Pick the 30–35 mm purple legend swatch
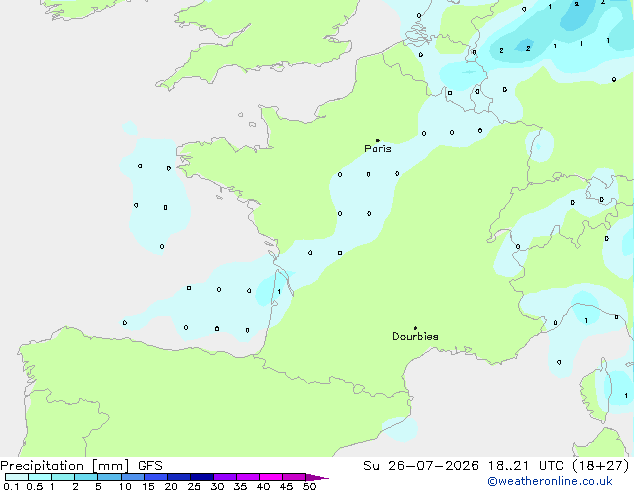 click(x=225, y=477)
